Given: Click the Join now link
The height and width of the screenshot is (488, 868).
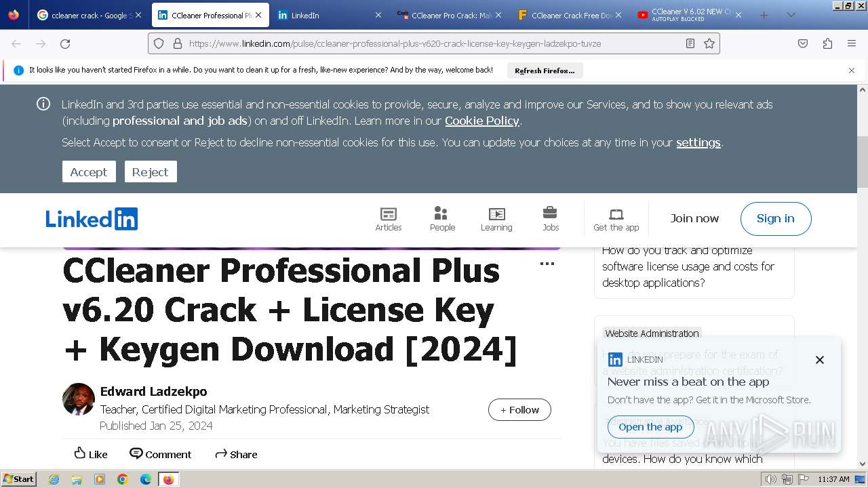Looking at the screenshot, I should click(x=694, y=218).
